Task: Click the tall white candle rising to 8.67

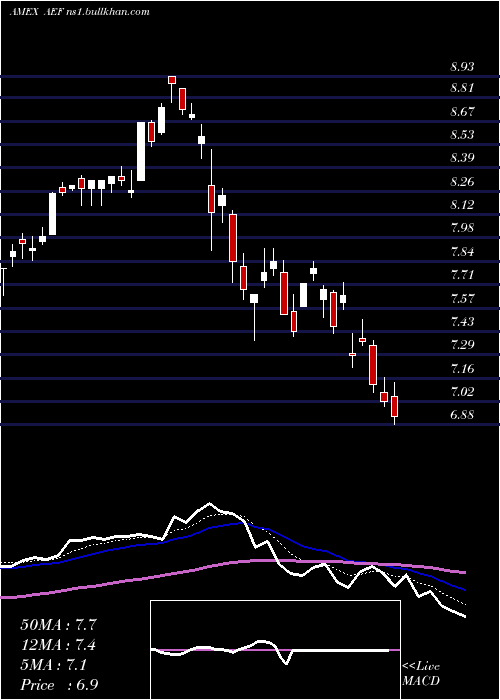Action: 141,151
